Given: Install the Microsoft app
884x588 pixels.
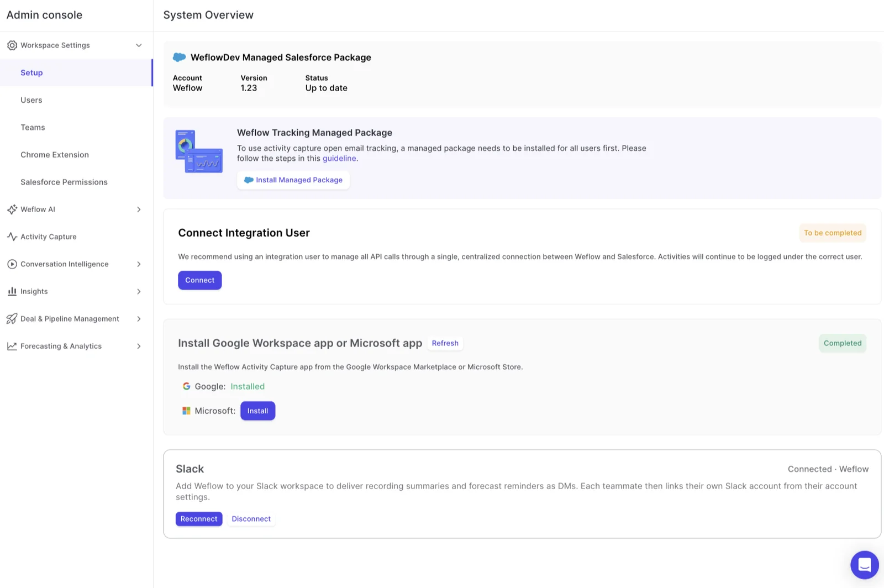Looking at the screenshot, I should pos(257,411).
